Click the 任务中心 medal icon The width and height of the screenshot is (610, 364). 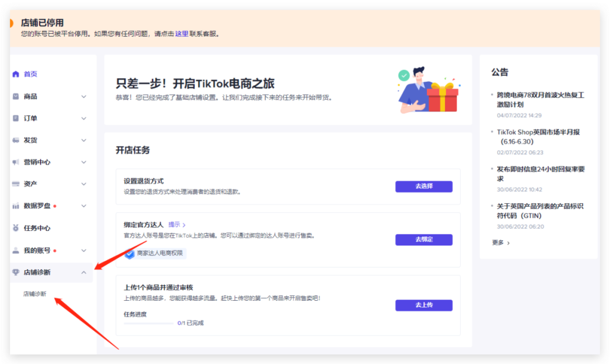coord(16,228)
